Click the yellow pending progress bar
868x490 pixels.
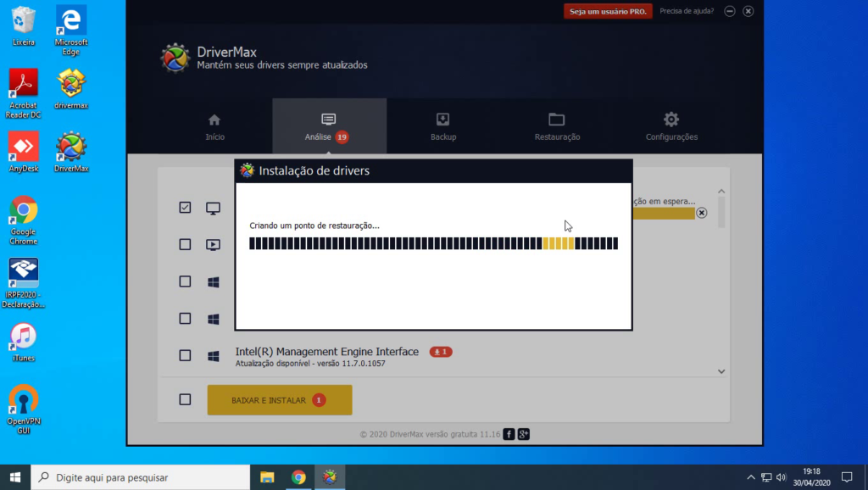point(663,213)
